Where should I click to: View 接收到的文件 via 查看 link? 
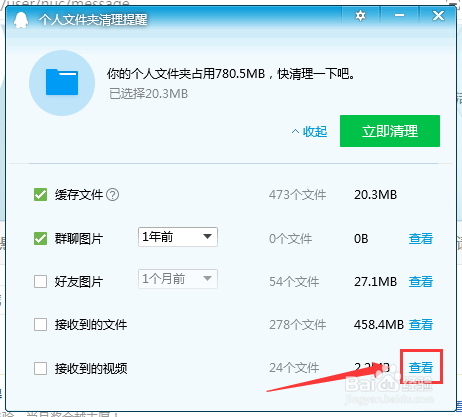421,325
